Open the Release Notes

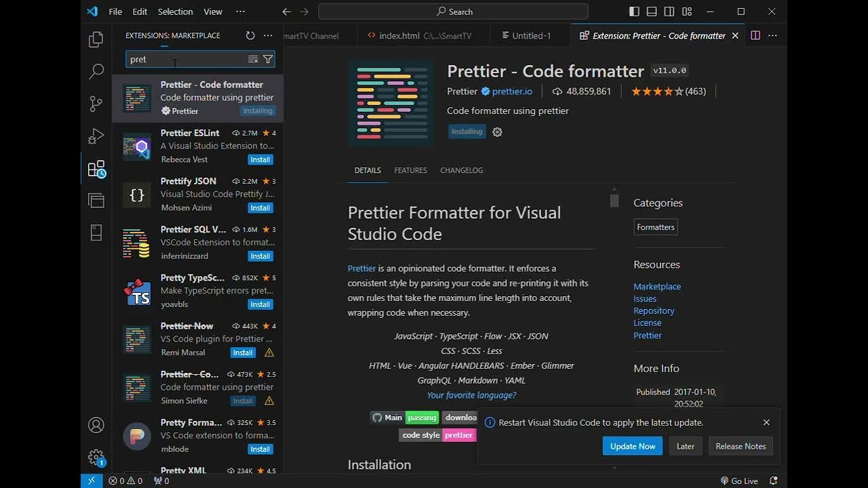[x=741, y=446]
